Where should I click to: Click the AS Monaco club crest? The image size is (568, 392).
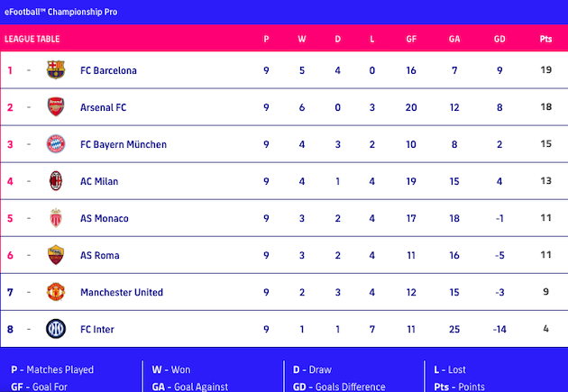tap(56, 218)
